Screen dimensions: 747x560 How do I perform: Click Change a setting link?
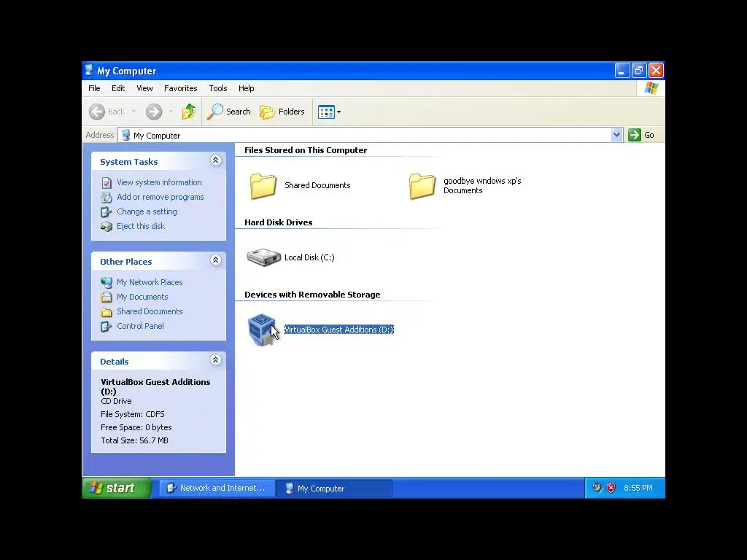147,211
